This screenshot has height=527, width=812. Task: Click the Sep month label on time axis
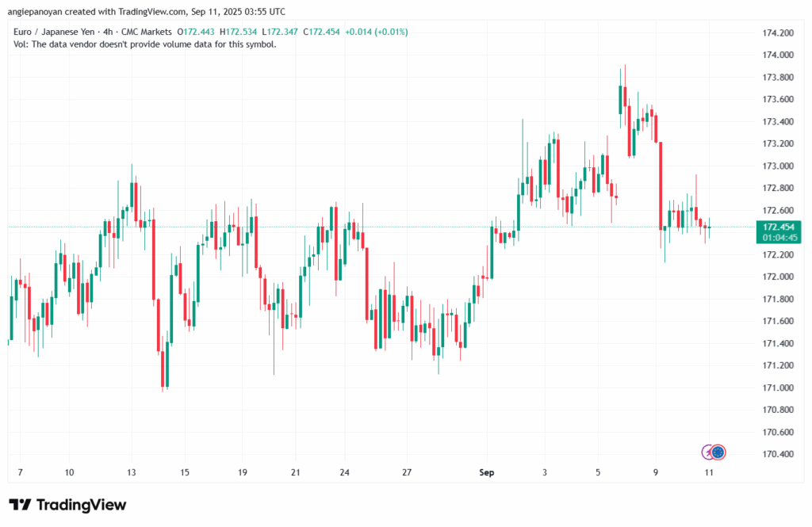[x=487, y=472]
